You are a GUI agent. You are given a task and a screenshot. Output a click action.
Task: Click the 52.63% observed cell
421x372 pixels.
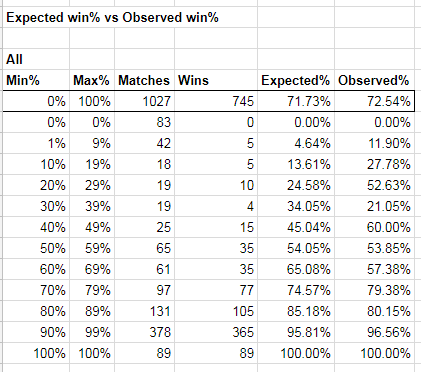[x=374, y=185]
